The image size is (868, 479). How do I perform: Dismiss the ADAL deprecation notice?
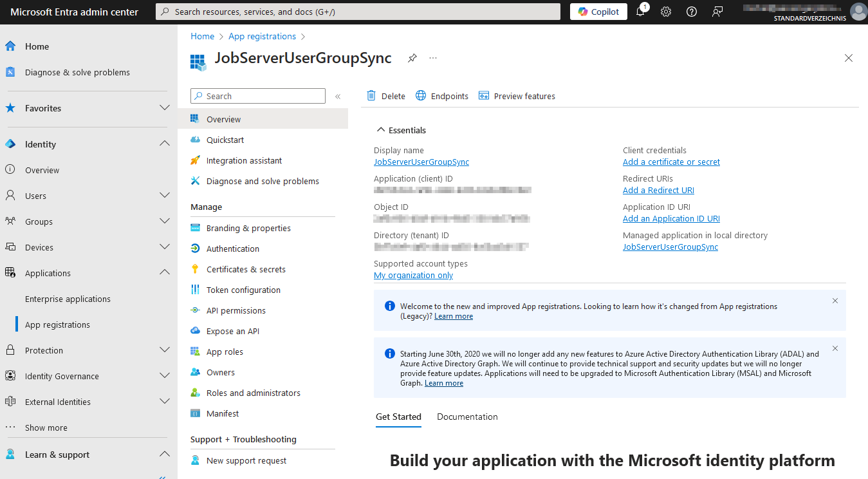tap(835, 348)
